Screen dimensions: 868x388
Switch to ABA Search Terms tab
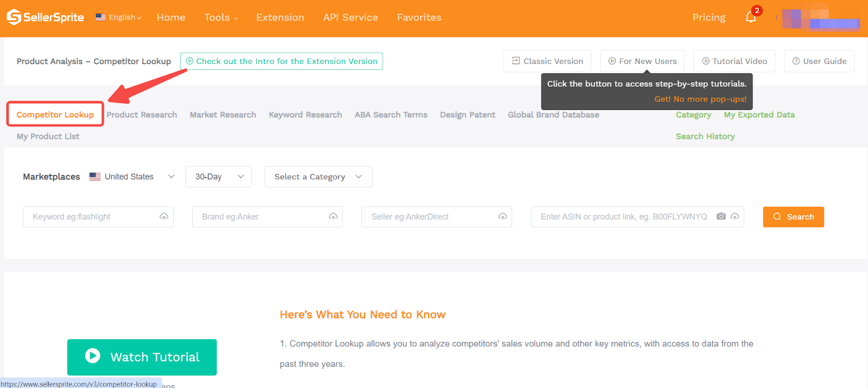pyautogui.click(x=391, y=115)
